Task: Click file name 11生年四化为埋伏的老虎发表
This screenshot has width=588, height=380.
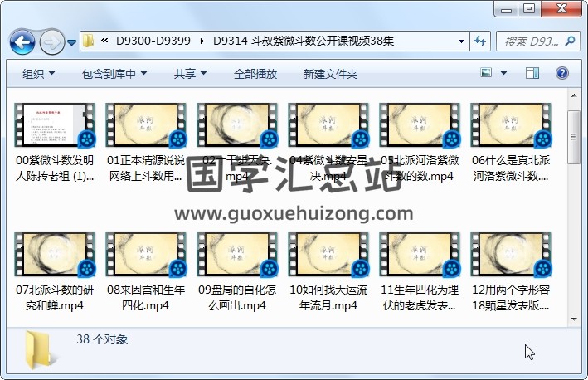Action: point(420,298)
